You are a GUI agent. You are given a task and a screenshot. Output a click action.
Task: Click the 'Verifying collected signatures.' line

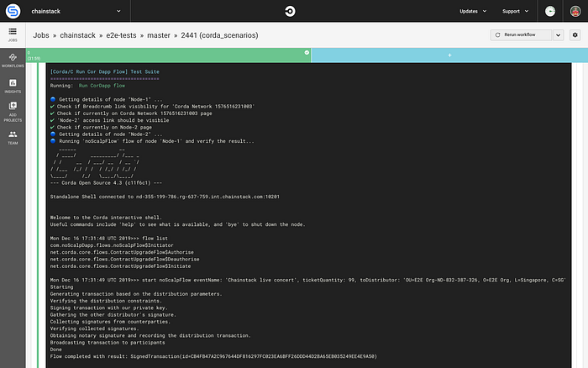tap(94, 329)
